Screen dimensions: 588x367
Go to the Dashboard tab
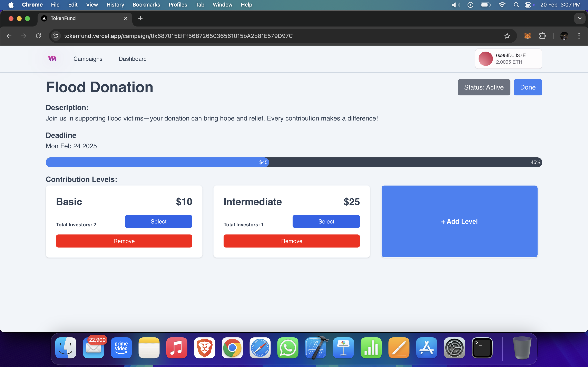tap(133, 59)
